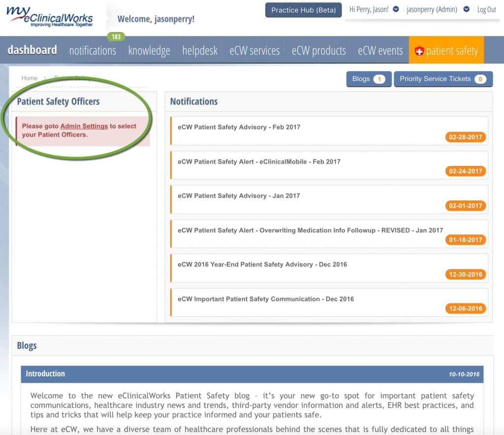Image resolution: width=504 pixels, height=435 pixels.
Task: Open the 2016 Year-End Patient Safety Advisory
Action: (x=329, y=268)
